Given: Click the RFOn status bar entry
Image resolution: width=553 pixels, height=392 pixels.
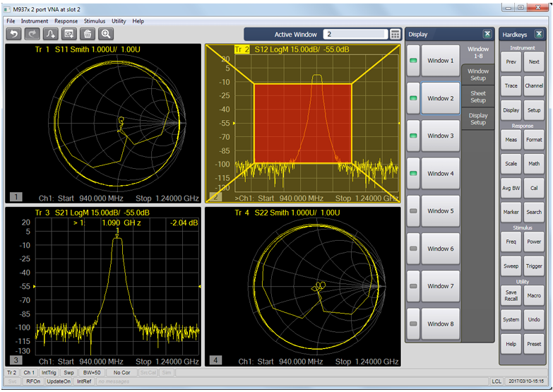Looking at the screenshot, I should pyautogui.click(x=33, y=381).
